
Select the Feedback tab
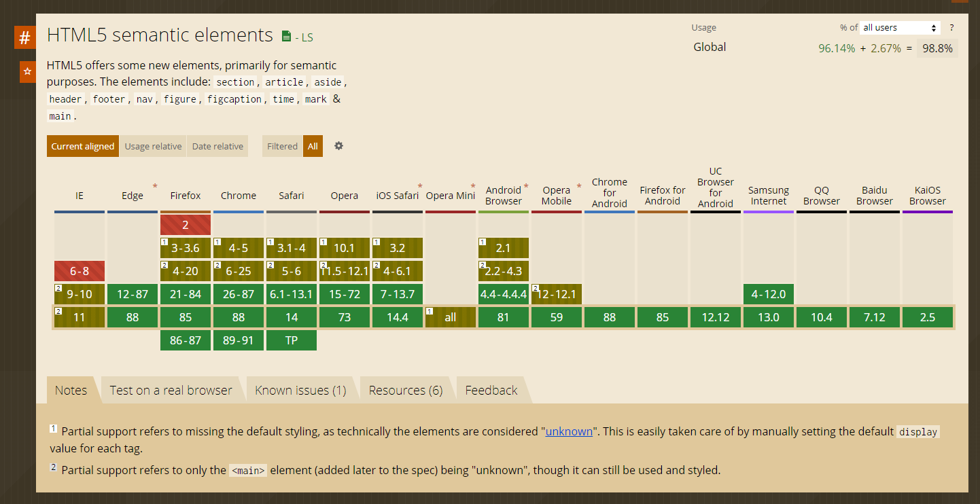click(x=491, y=390)
